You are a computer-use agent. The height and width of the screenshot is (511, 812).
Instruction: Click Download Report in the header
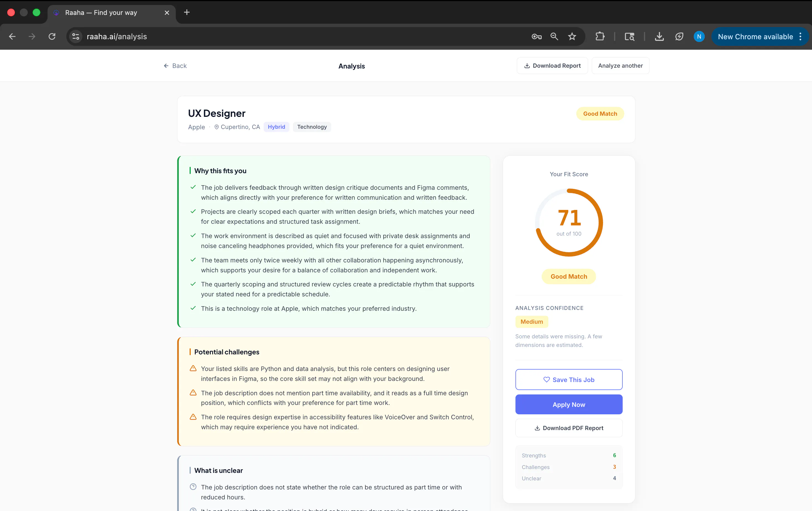coord(552,66)
